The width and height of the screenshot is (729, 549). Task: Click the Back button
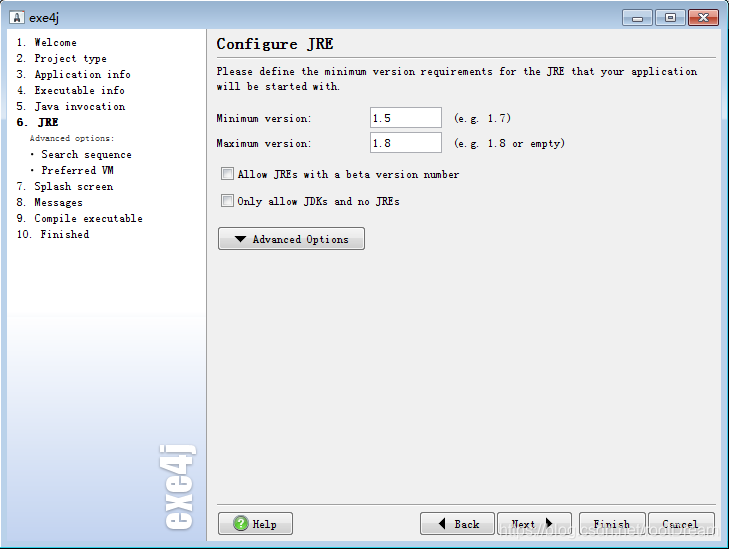pos(457,524)
